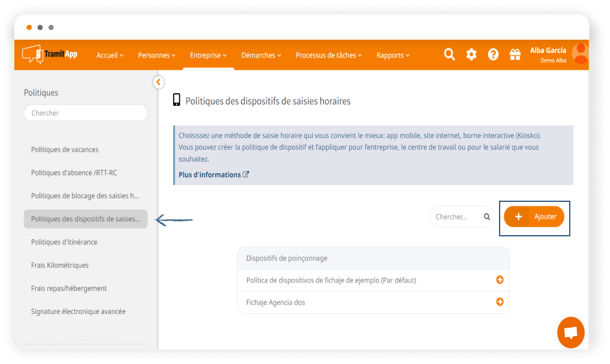Click the Chercher field in the sidebar
Screen dimensions: 610x364
pyautogui.click(x=86, y=113)
